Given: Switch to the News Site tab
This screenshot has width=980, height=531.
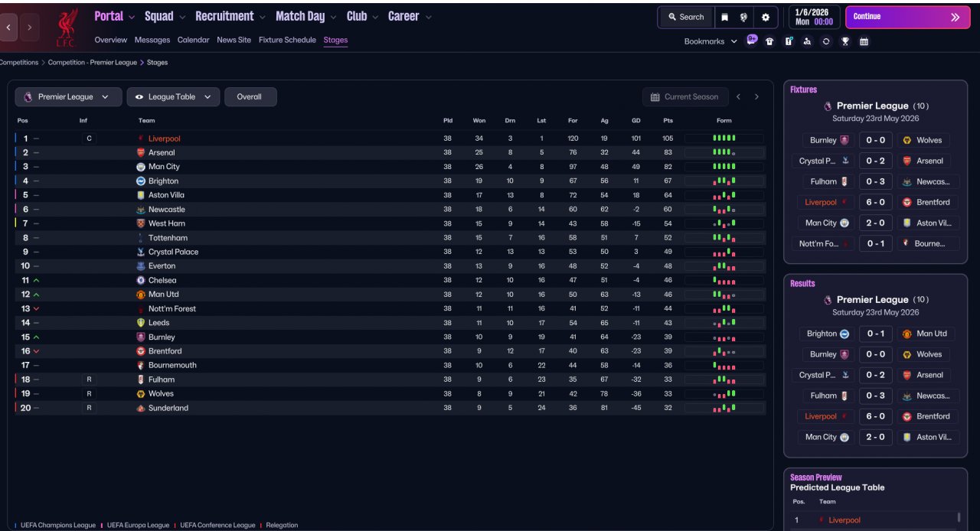Looking at the screenshot, I should (x=234, y=40).
